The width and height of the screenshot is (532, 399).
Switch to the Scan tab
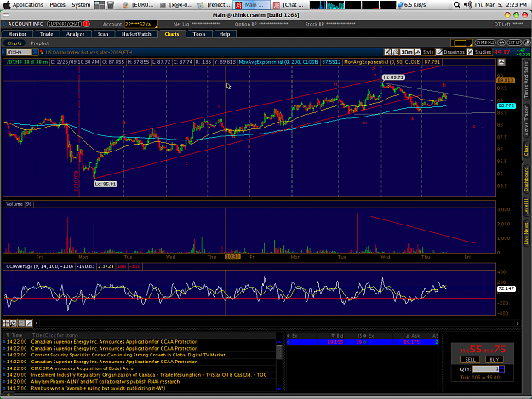click(103, 34)
